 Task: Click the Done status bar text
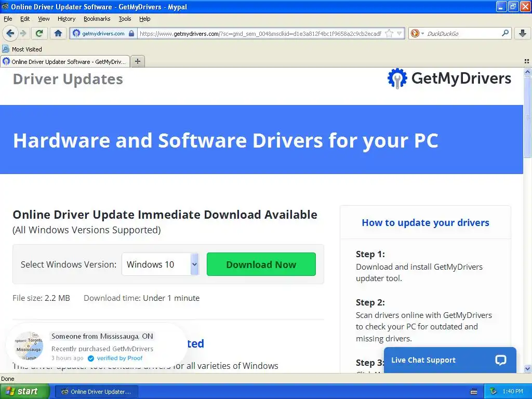click(x=7, y=379)
